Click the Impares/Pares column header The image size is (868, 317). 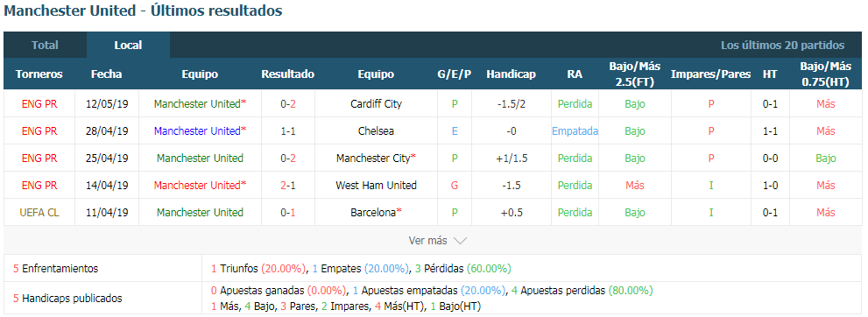(x=711, y=74)
